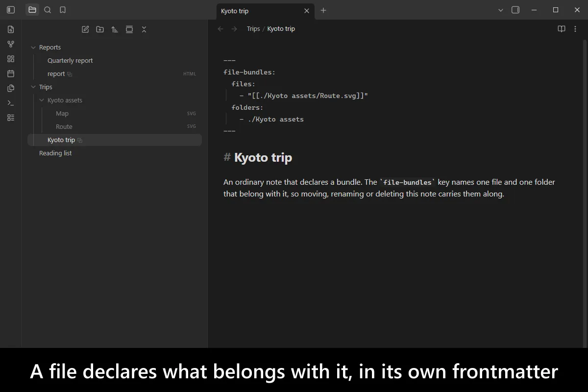Open the Search pane icon
Image resolution: width=588 pixels, height=392 pixels.
[48, 10]
